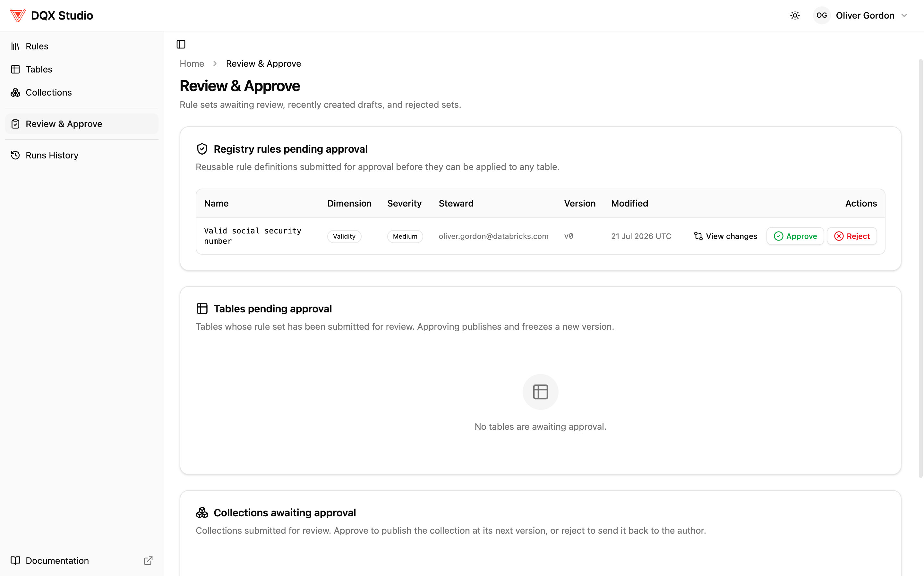924x576 pixels.
Task: Go to Home in the breadcrumb
Action: tap(192, 64)
